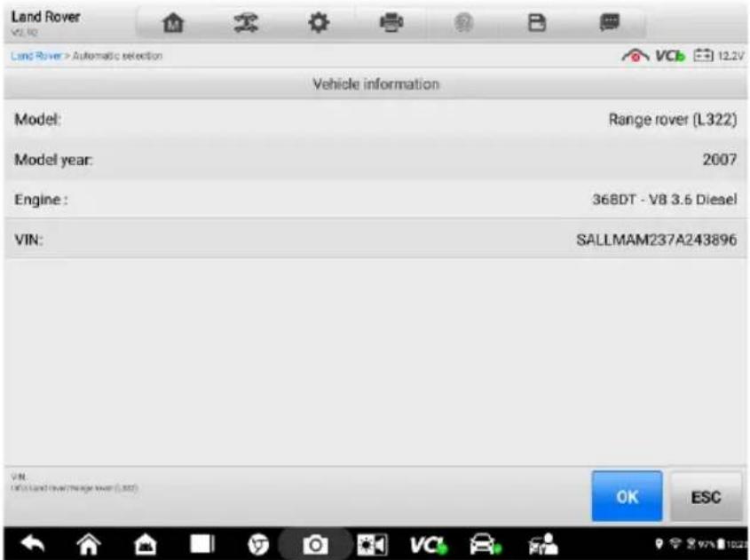Screen dimensions: 750x560
Task: Click the Land Rover app title text
Action: (x=45, y=17)
